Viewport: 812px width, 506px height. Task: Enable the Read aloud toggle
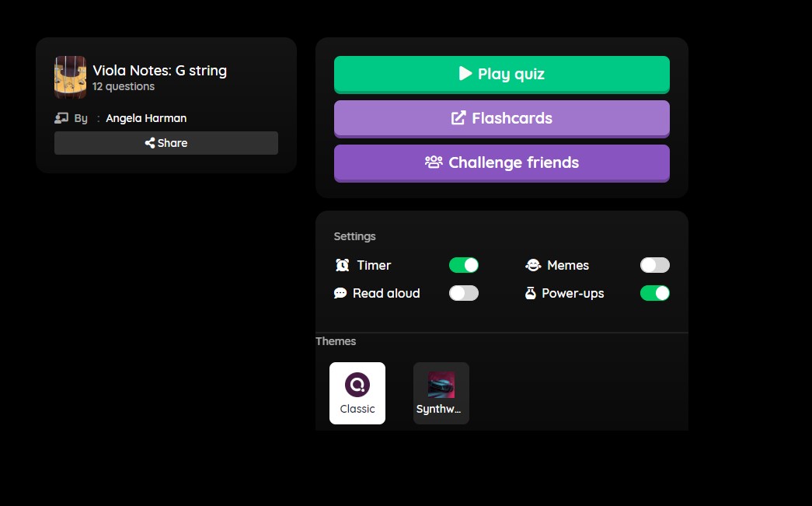pyautogui.click(x=463, y=293)
